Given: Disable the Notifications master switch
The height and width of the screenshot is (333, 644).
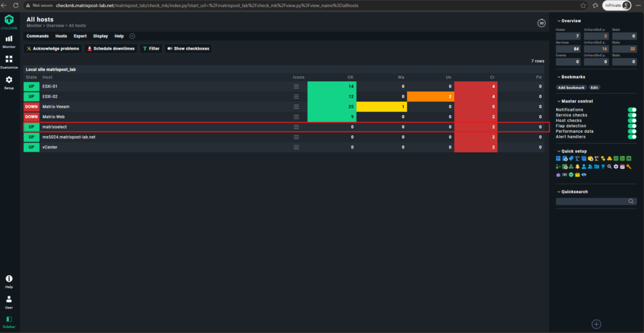Looking at the screenshot, I should (x=631, y=110).
